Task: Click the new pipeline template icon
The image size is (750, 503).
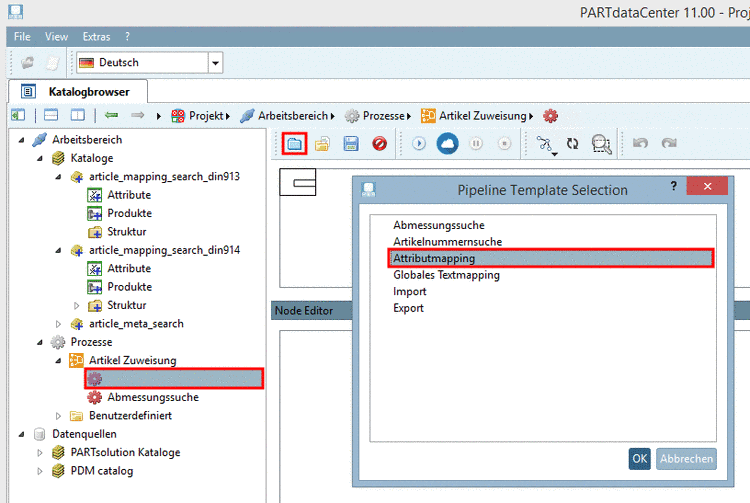Action: click(x=294, y=143)
